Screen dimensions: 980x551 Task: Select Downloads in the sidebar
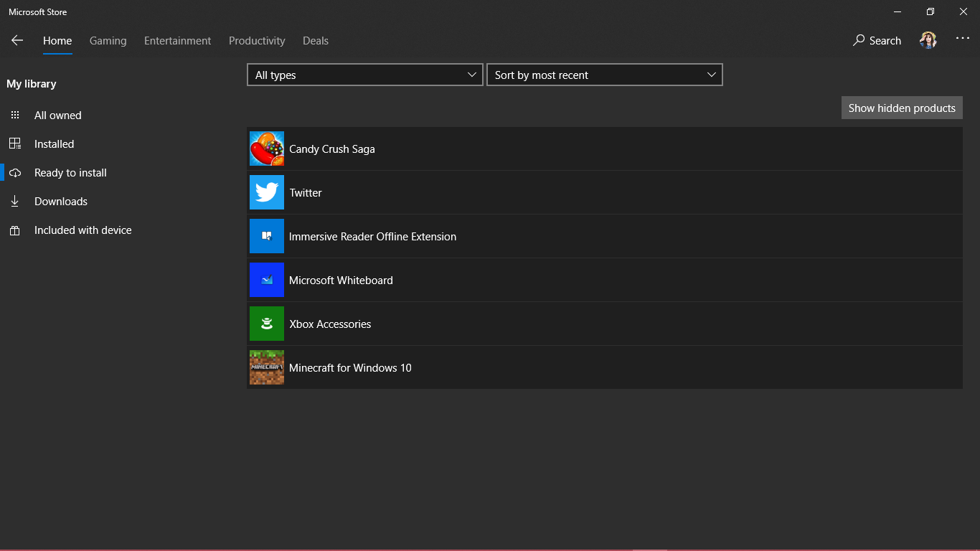pos(61,202)
